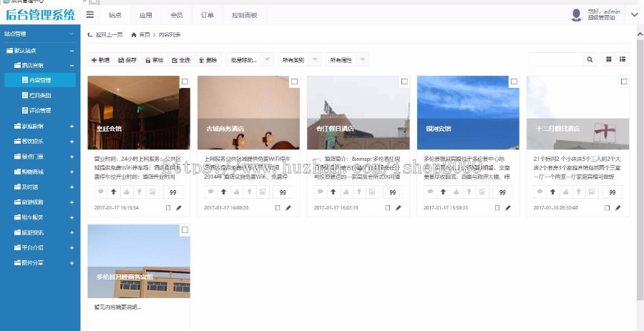This screenshot has height=331, width=644.
Task: Open the 订单 top tab
Action: coord(208,15)
